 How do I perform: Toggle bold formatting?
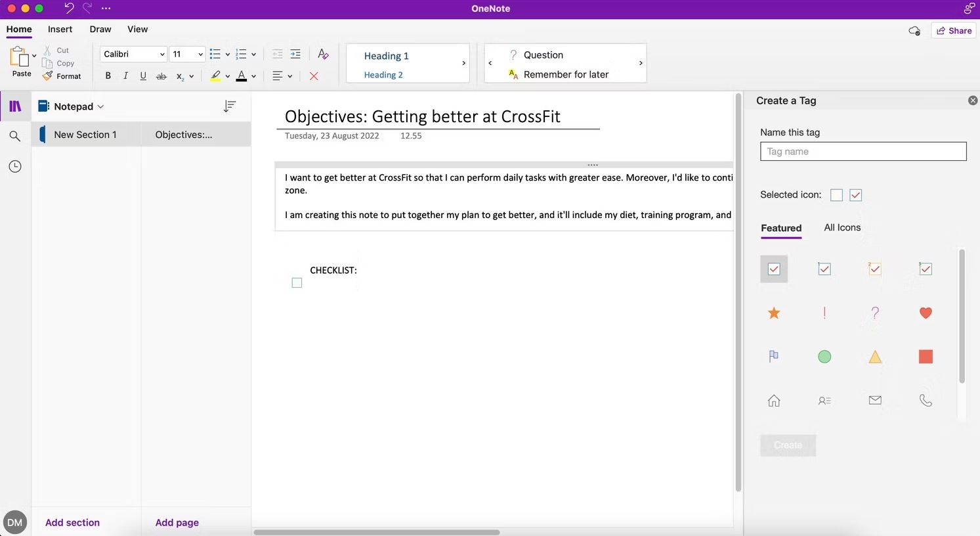pyautogui.click(x=108, y=76)
